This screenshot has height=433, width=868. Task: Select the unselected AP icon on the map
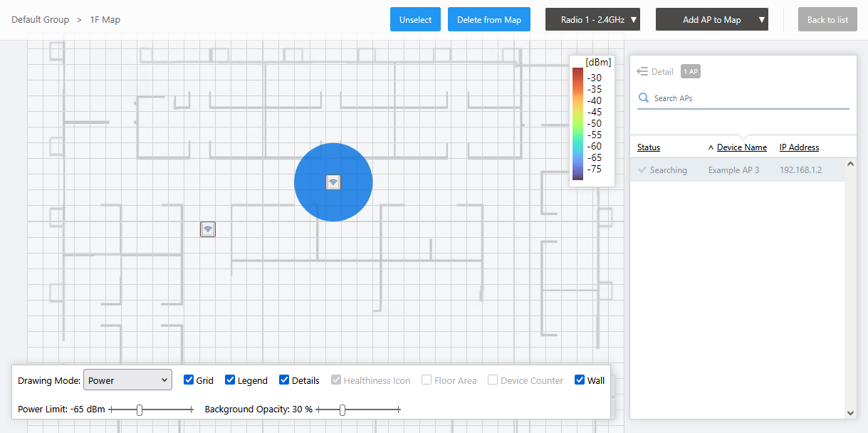208,229
